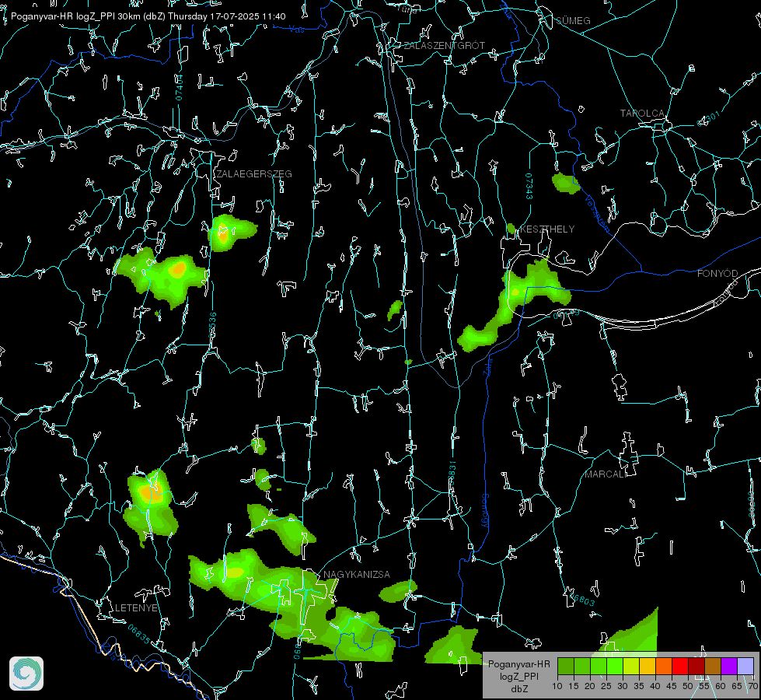Image resolution: width=761 pixels, height=700 pixels.
Task: Click the FONYÓD city label
Action: pyautogui.click(x=717, y=274)
